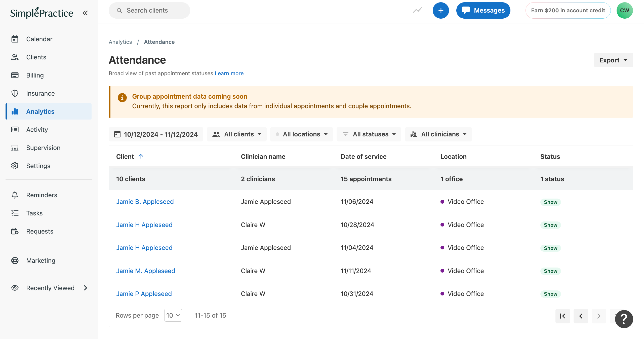Click the Billing card icon
This screenshot has height=339, width=644.
[15, 75]
